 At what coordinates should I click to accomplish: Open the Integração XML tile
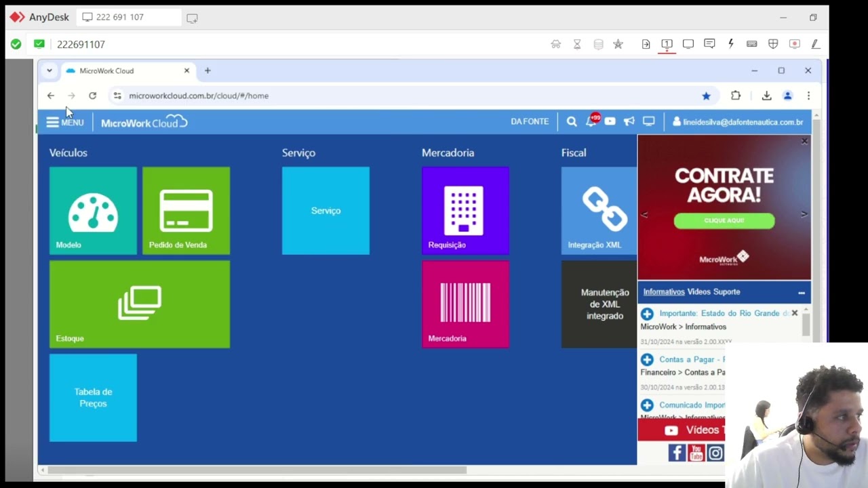click(599, 211)
